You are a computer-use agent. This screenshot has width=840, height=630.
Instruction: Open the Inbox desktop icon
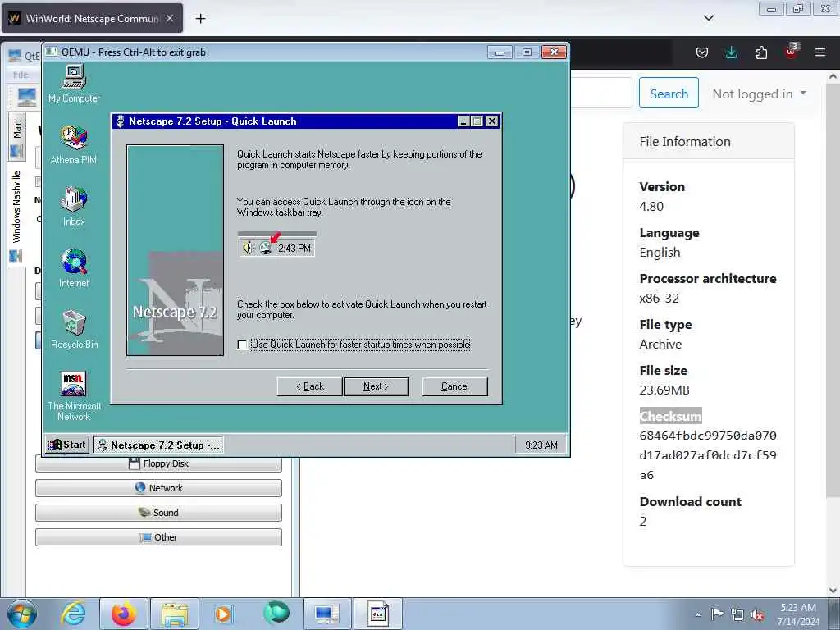74,206
